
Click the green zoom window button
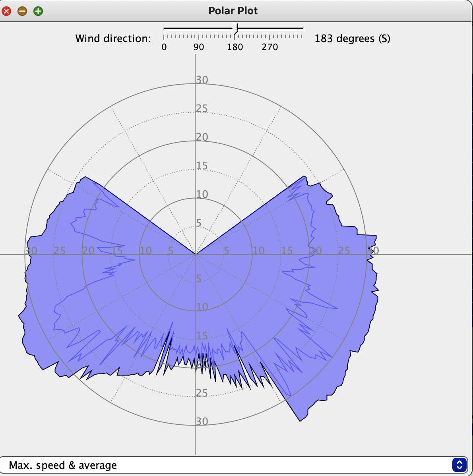[x=38, y=11]
